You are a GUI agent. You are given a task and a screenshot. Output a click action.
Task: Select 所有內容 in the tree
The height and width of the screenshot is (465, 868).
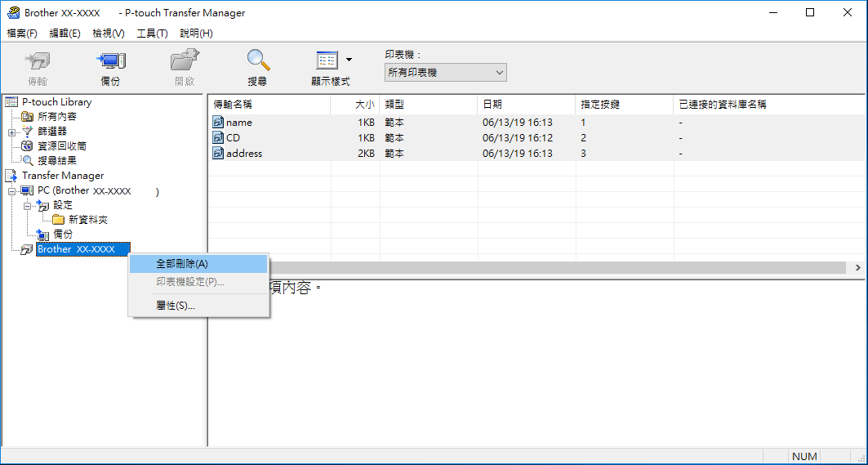(57, 116)
